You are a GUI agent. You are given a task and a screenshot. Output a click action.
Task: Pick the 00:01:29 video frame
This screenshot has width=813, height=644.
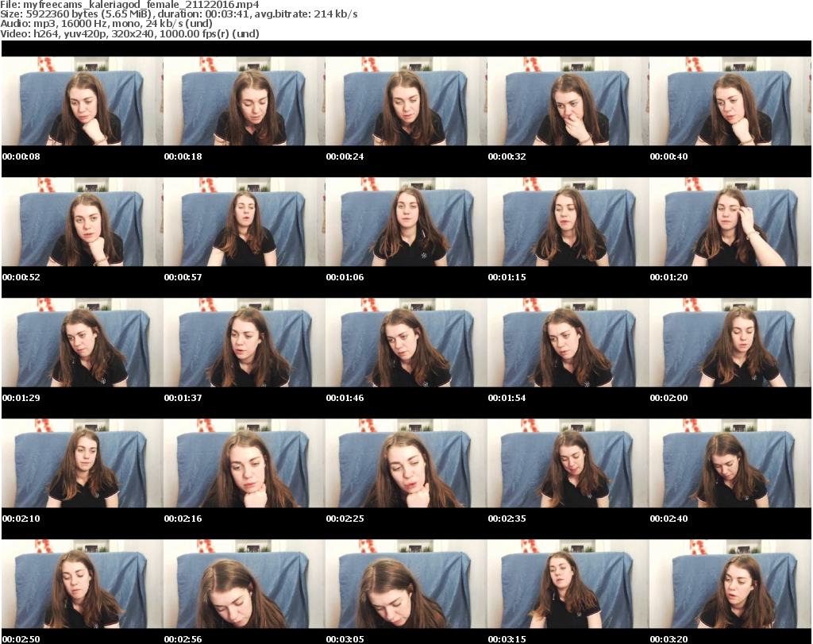point(83,343)
